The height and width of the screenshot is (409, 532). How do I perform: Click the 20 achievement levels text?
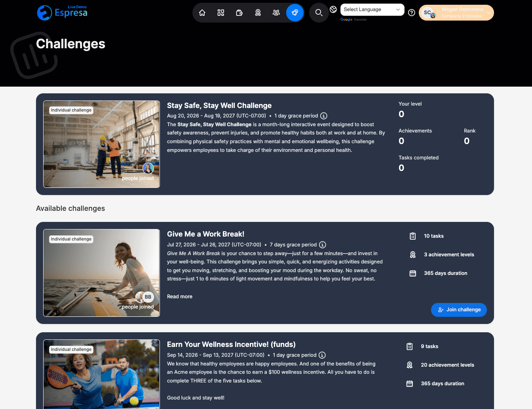[x=448, y=365]
